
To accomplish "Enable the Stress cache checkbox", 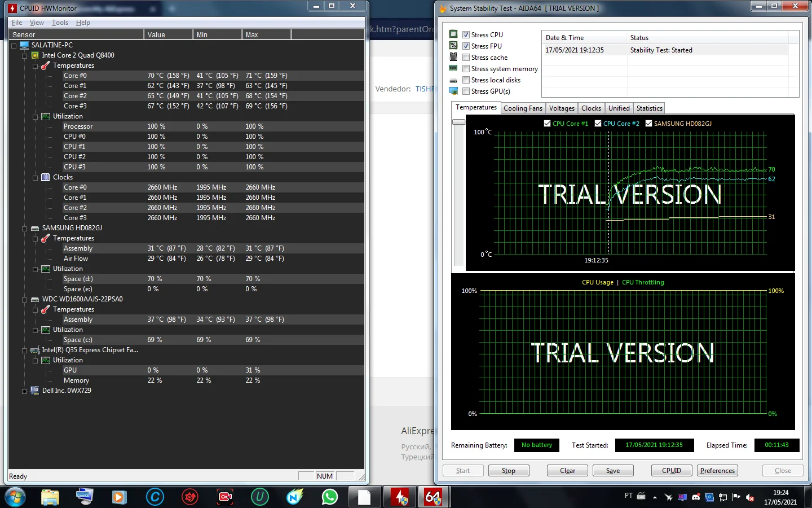I will [466, 58].
